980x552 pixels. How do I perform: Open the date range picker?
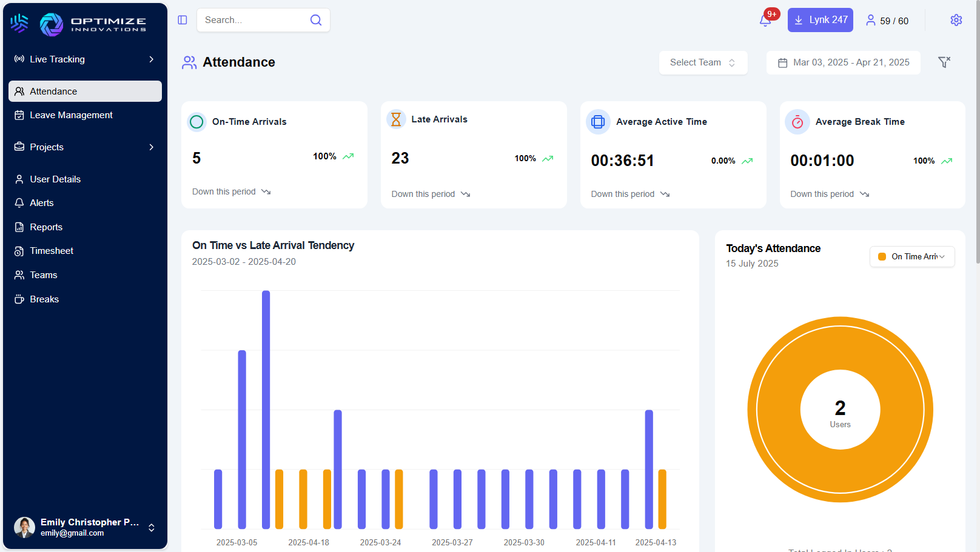(843, 62)
